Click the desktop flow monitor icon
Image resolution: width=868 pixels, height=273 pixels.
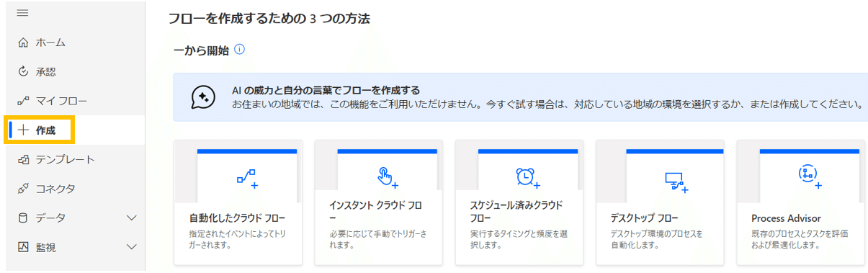pos(676,182)
